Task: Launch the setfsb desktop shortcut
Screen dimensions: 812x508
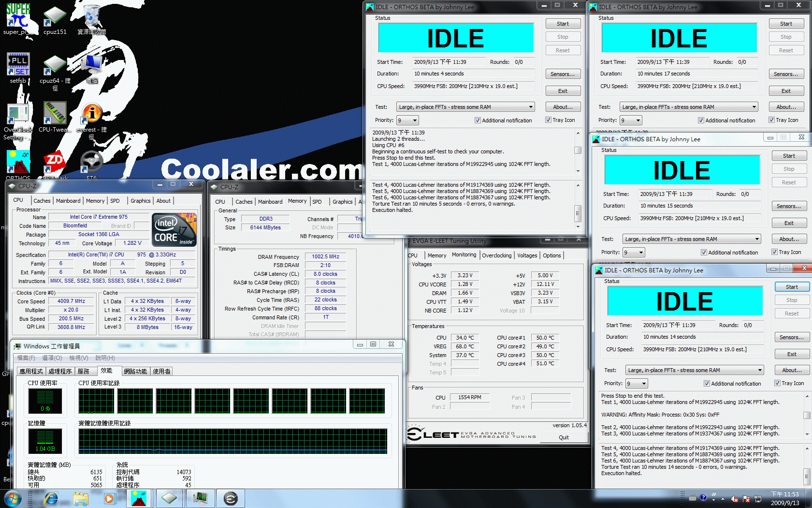Action: [x=18, y=68]
